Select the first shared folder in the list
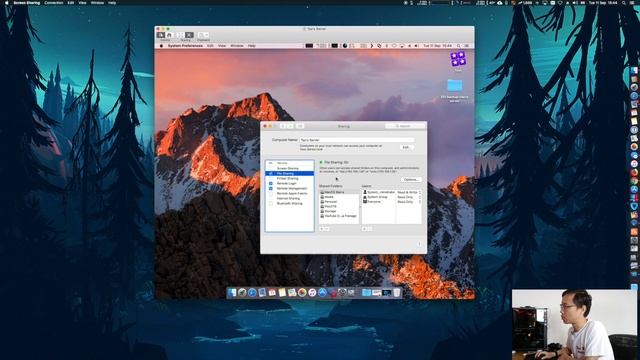 pyautogui.click(x=339, y=192)
